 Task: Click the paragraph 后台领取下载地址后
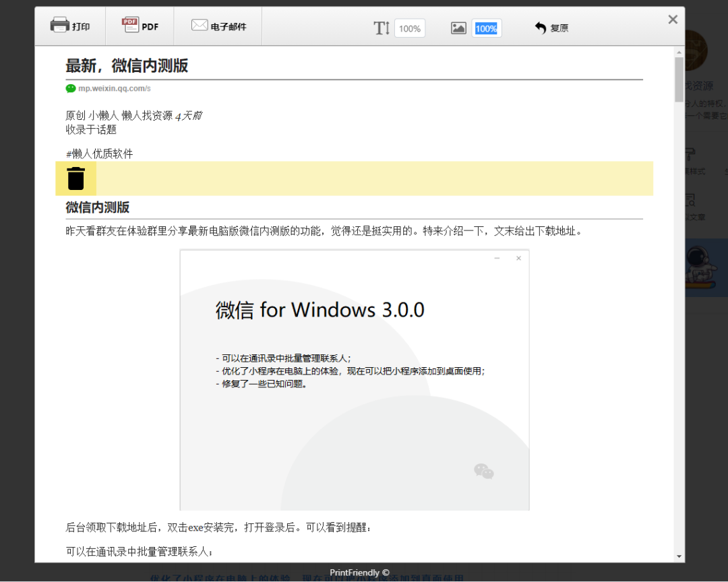click(218, 527)
